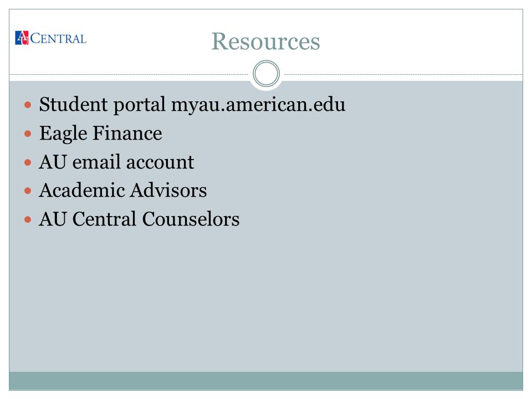
Task: Click the AU Central Counselors line
Action: tap(139, 219)
